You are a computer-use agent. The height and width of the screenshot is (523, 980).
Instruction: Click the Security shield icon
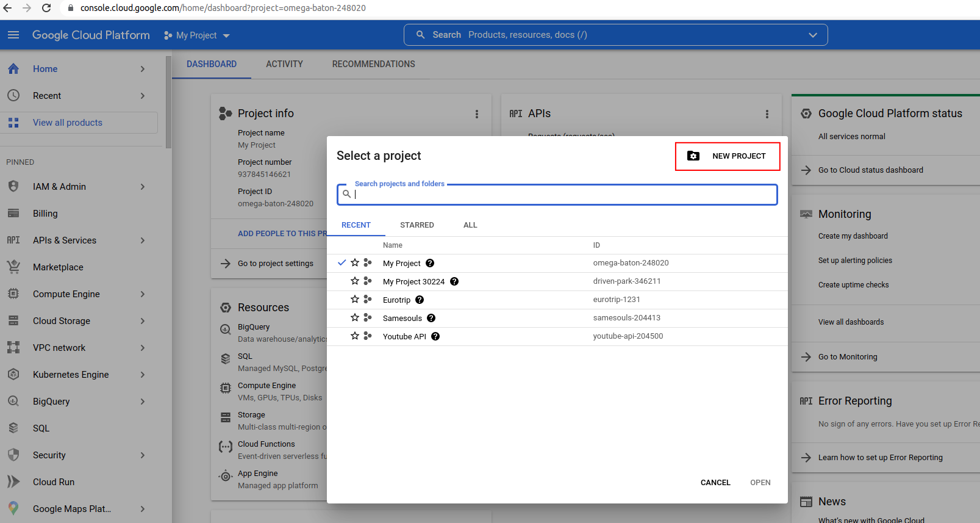(13, 455)
